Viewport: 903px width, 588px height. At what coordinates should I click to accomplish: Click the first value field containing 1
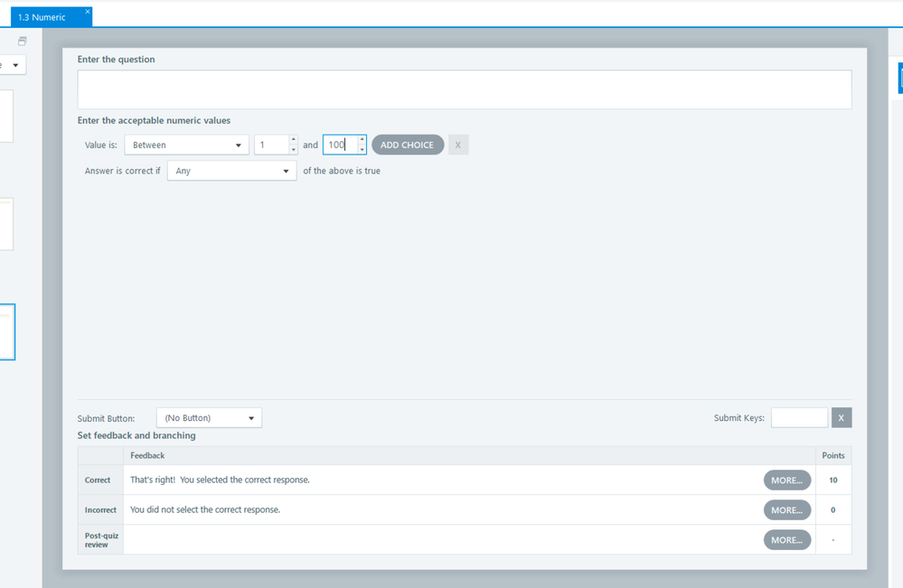271,145
